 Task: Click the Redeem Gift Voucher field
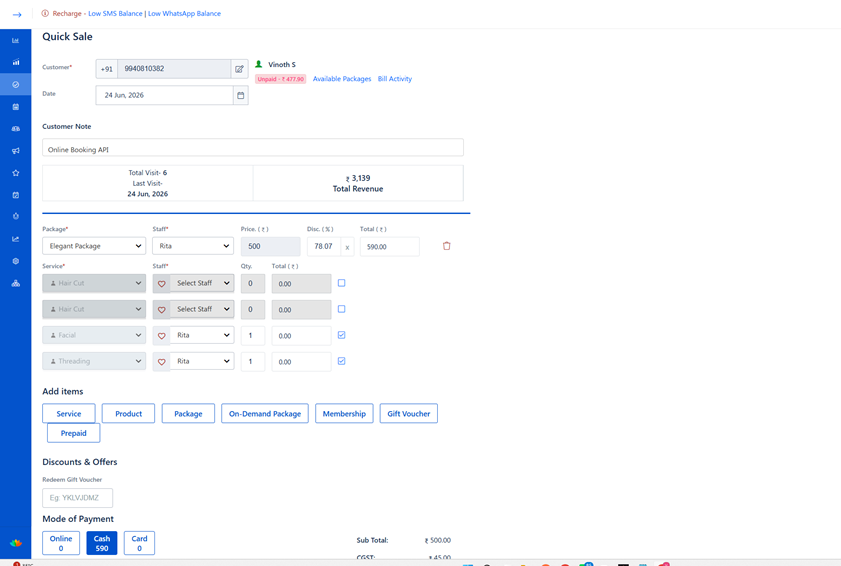[x=77, y=498]
